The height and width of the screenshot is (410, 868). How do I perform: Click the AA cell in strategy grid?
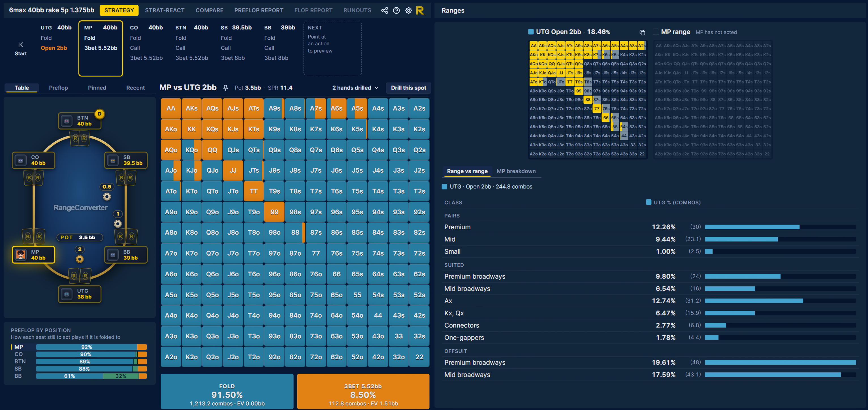tap(171, 108)
